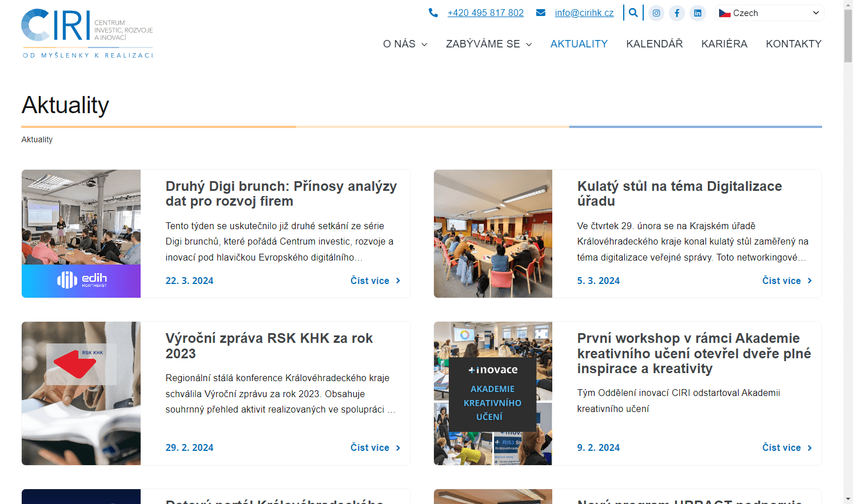Open the Facebook page icon

(677, 13)
